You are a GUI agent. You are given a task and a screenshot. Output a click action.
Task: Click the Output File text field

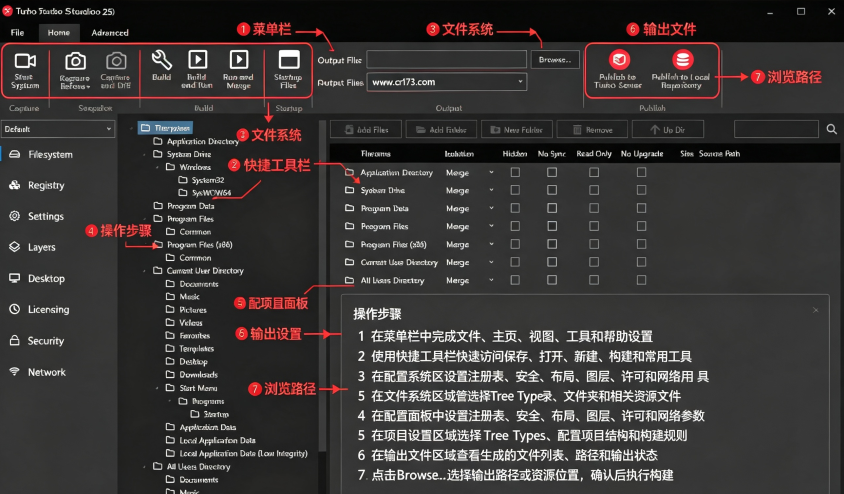coord(447,59)
